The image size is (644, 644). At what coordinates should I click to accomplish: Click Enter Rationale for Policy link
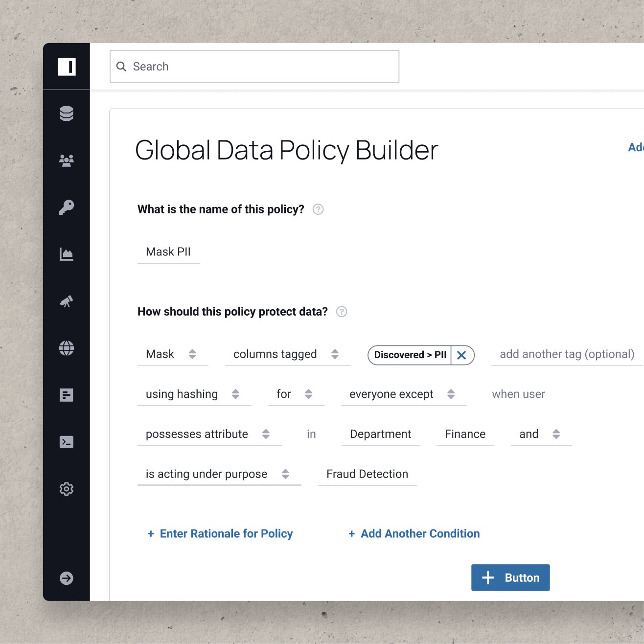click(x=220, y=534)
